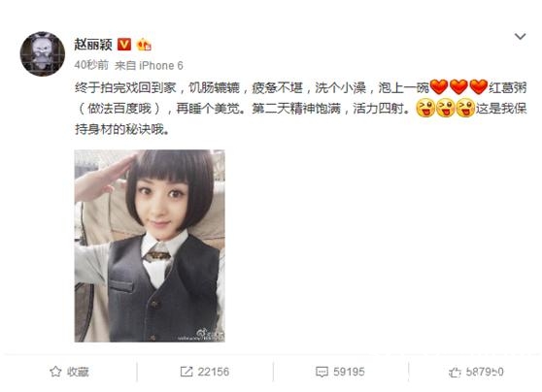Image resolution: width=542 pixels, height=392 pixels.
Task: Click the 来自 iPhone 6 source link
Action: pyautogui.click(x=149, y=65)
